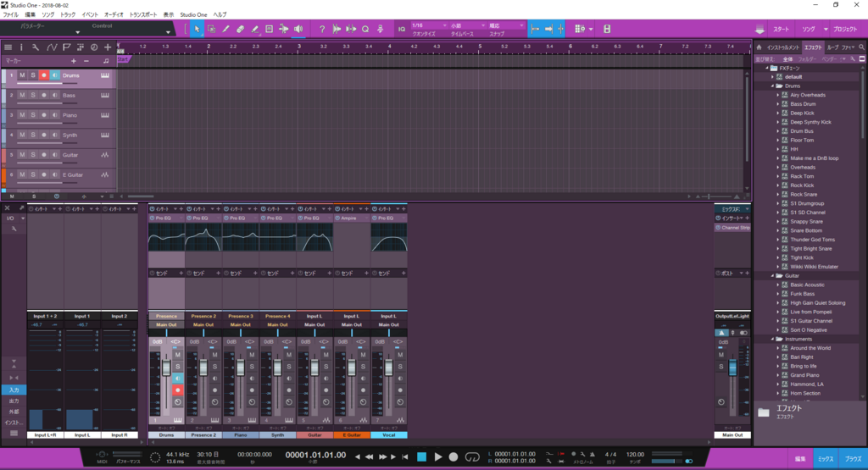
Task: Select the Eraser tool
Action: point(240,29)
